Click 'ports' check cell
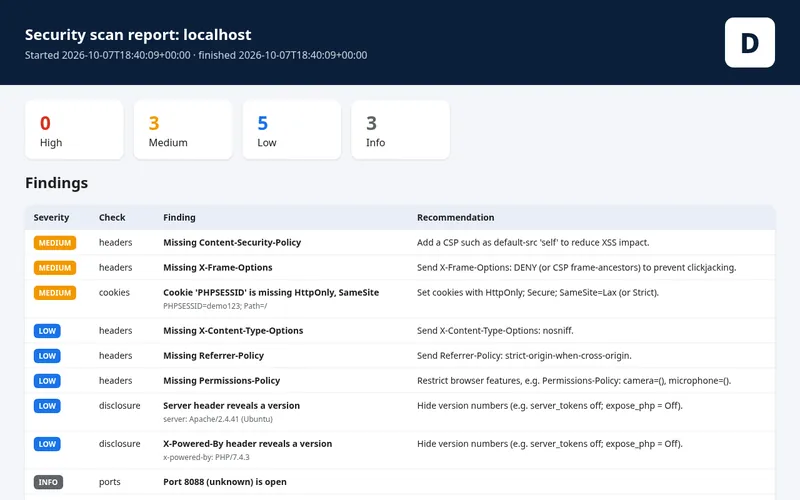Screen dimensions: 800x500 [110, 482]
